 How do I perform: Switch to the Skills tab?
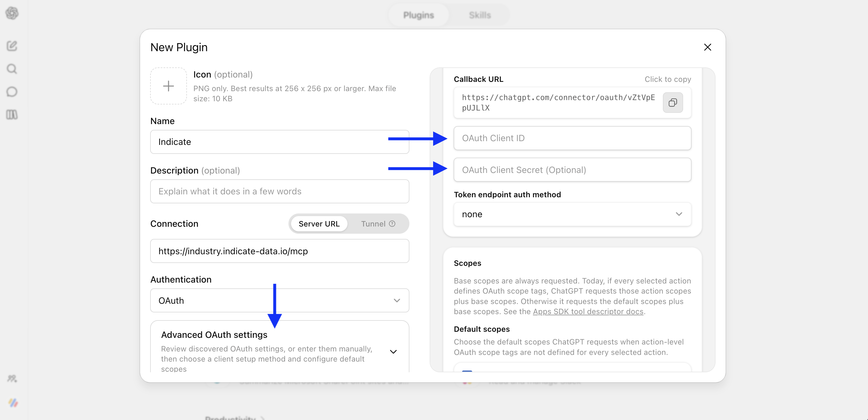click(x=480, y=15)
